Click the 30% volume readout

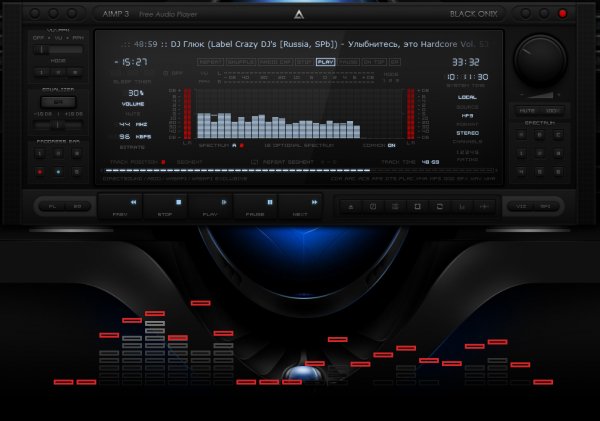point(136,93)
